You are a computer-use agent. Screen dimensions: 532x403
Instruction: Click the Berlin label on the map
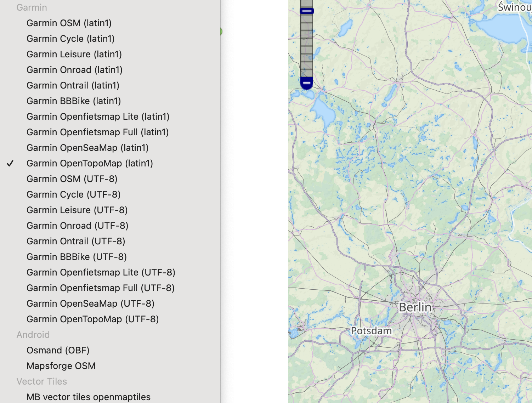pos(415,307)
